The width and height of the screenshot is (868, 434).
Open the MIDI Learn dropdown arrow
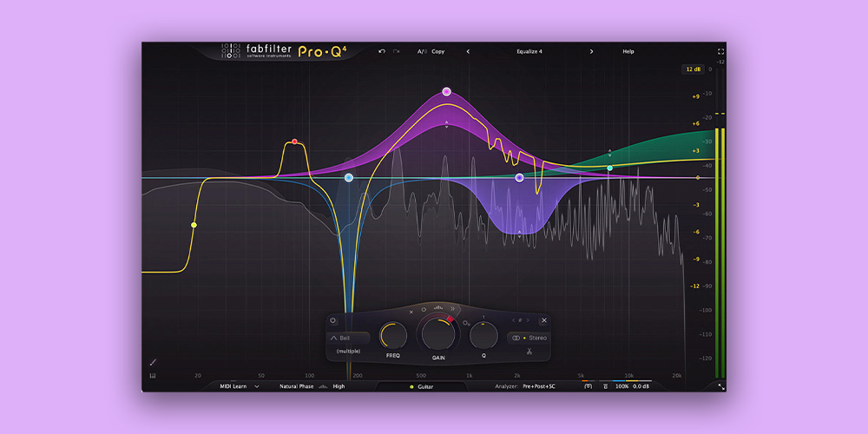(257, 386)
